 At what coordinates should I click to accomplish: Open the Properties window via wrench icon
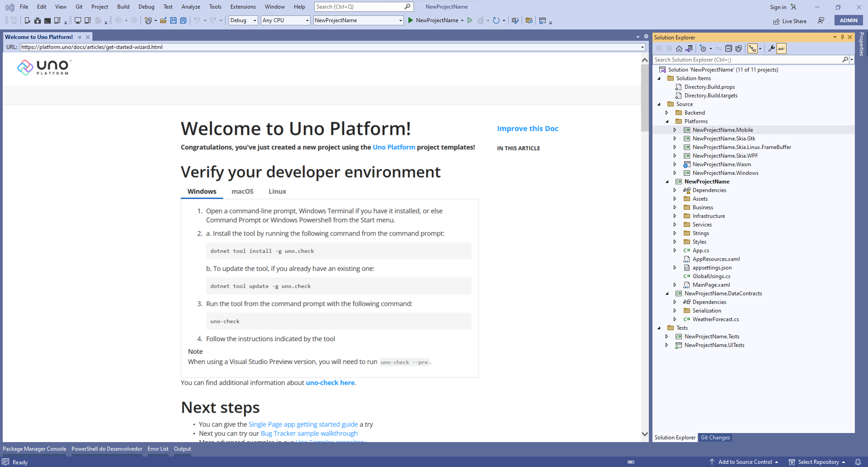(771, 48)
